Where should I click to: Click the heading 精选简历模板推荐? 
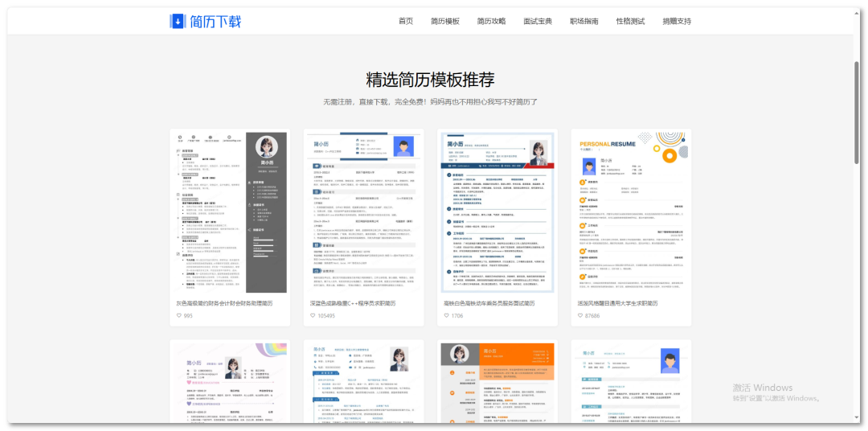430,80
